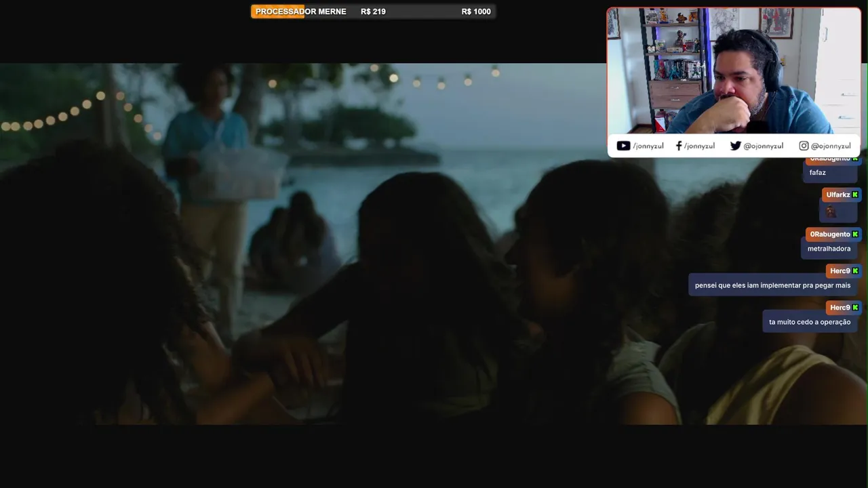This screenshot has height=488, width=868.
Task: Select 0Rabugento username above 'metralhadora'
Action: pos(829,234)
